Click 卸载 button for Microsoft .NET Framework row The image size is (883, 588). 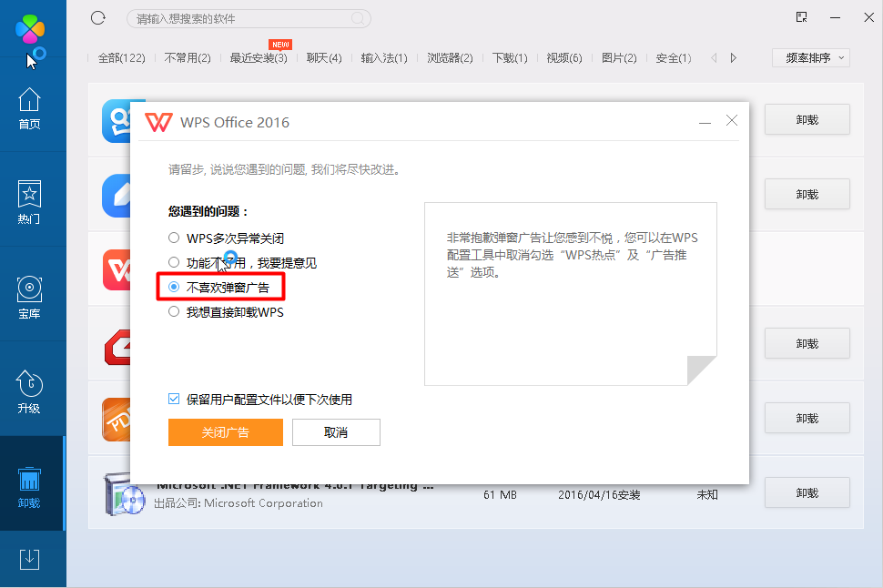point(807,492)
